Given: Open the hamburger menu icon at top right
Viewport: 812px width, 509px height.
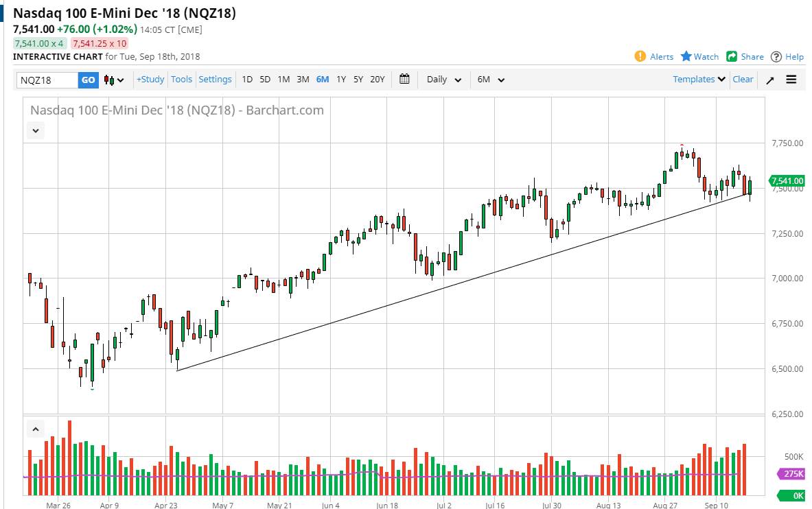Looking at the screenshot, I should (x=791, y=80).
